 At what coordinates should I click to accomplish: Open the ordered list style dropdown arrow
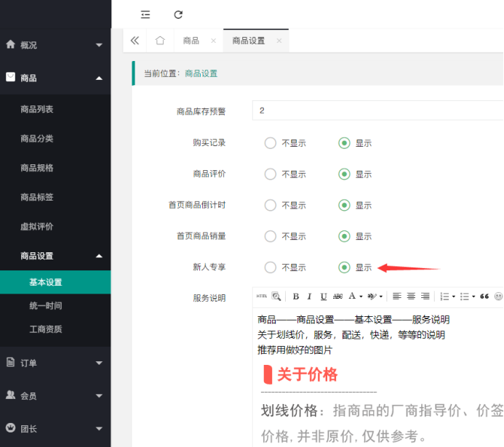[454, 297]
